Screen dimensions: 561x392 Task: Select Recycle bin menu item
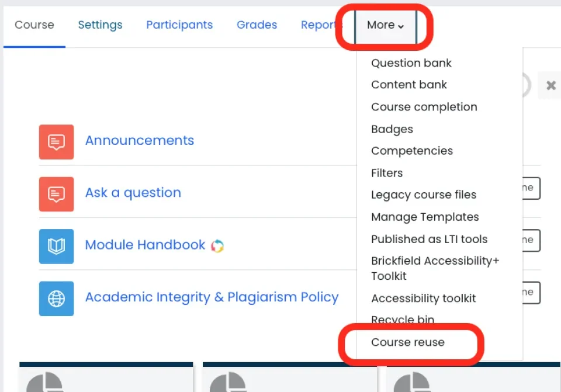tap(403, 319)
